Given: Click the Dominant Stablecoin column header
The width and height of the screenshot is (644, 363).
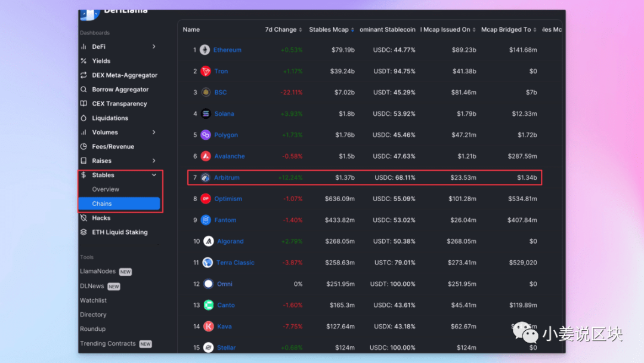Looking at the screenshot, I should (388, 30).
